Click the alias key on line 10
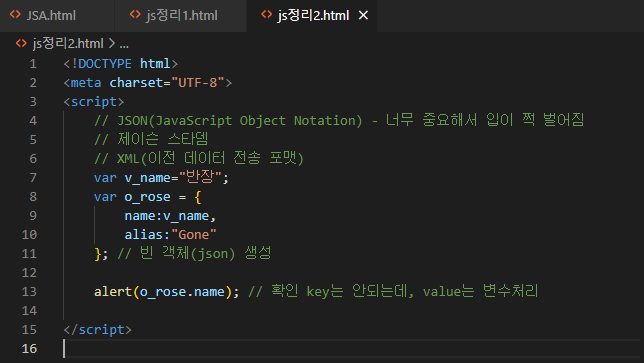The image size is (644, 363). tap(144, 234)
